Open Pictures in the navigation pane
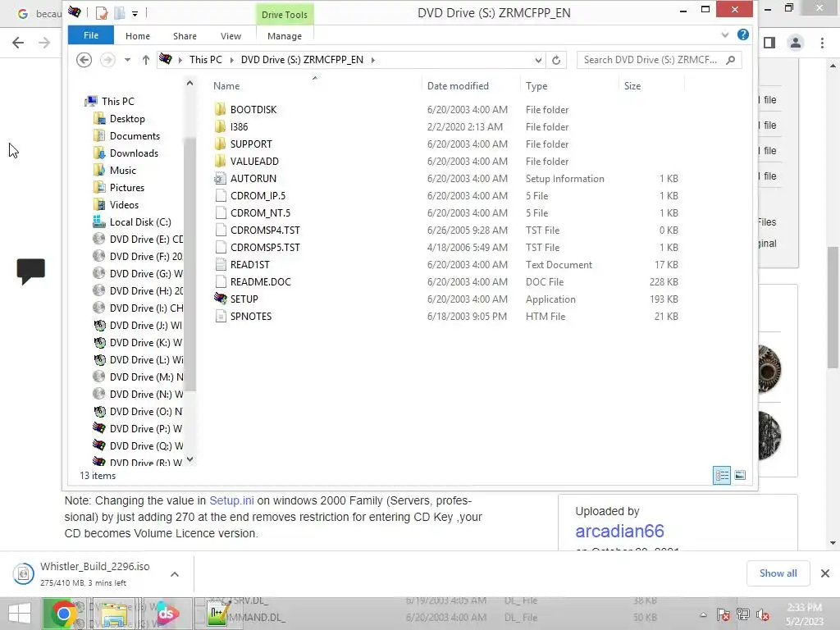This screenshot has width=840, height=630. [127, 188]
